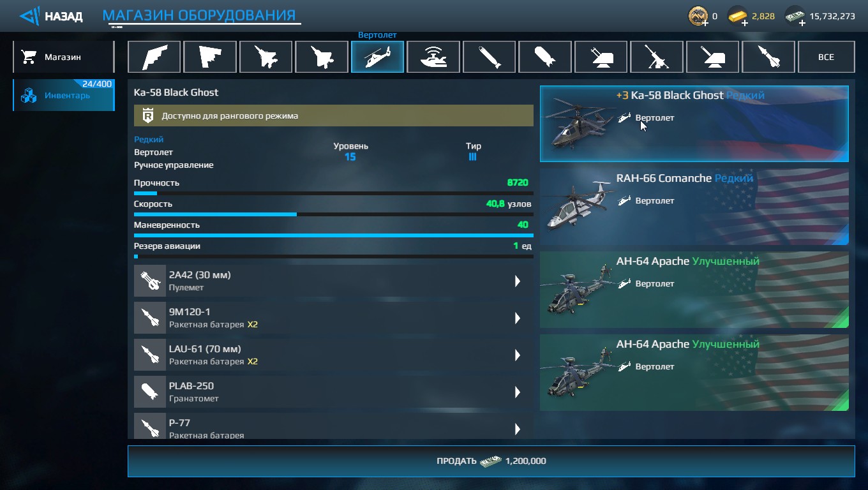Click the ВСЕ filter button
The height and width of the screenshot is (490, 868).
pyautogui.click(x=826, y=57)
